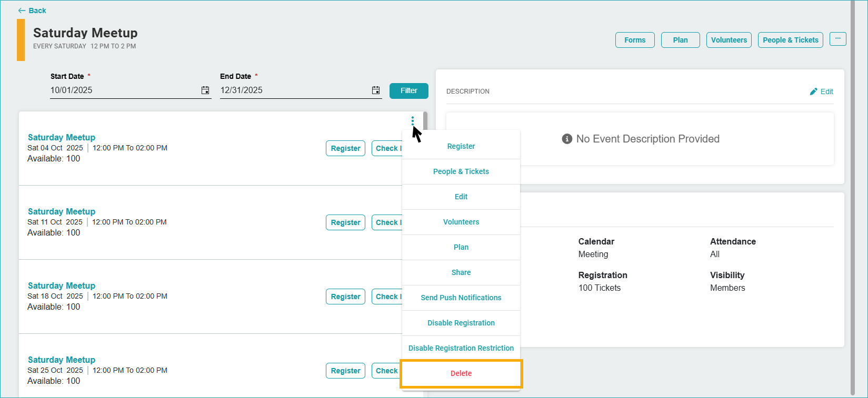Select Share in the event menu
The height and width of the screenshot is (398, 868).
tap(461, 272)
